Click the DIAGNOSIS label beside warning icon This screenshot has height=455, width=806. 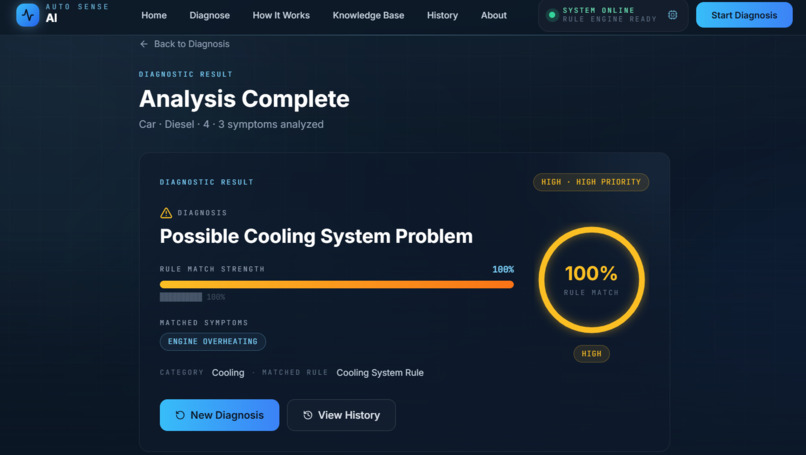[x=202, y=213]
